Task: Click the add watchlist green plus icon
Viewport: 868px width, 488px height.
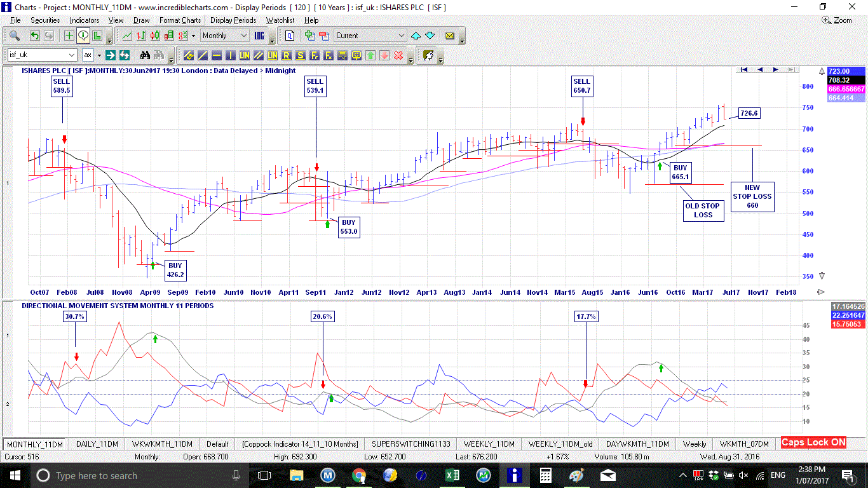Action: pos(310,36)
